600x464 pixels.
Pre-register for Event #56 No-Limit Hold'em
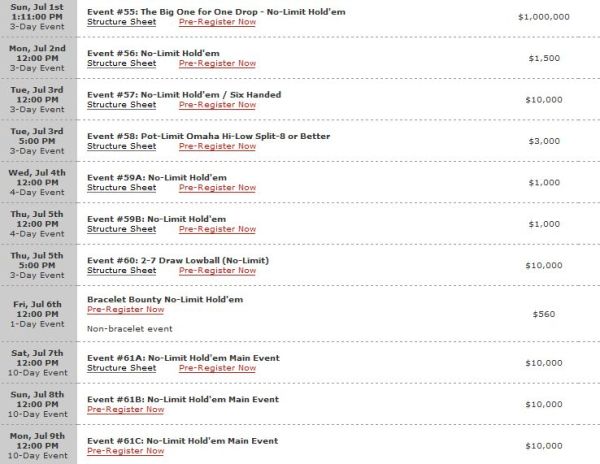217,63
